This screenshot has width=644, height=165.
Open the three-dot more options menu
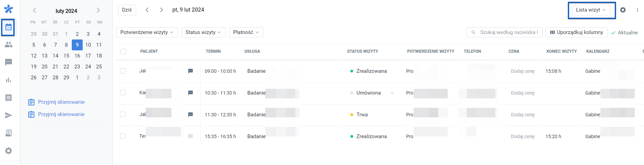tap(637, 10)
